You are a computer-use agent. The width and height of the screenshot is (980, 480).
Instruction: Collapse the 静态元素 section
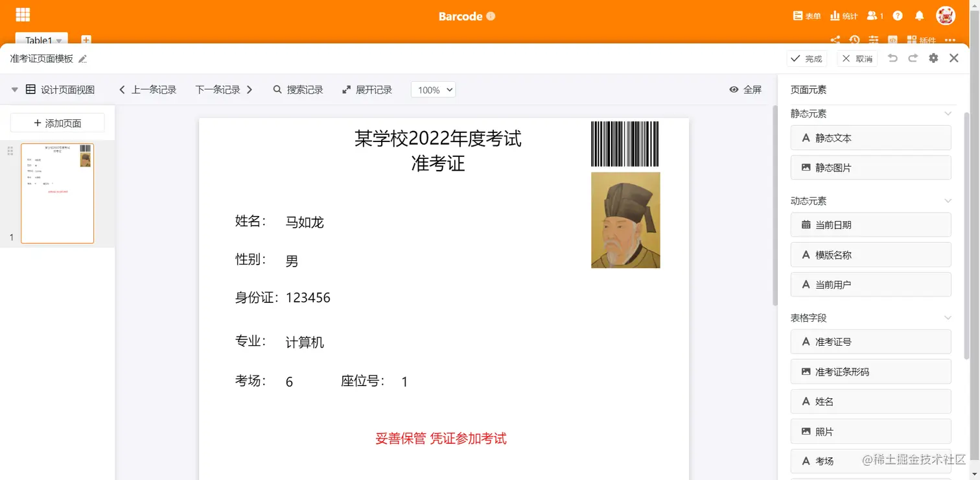coord(948,114)
